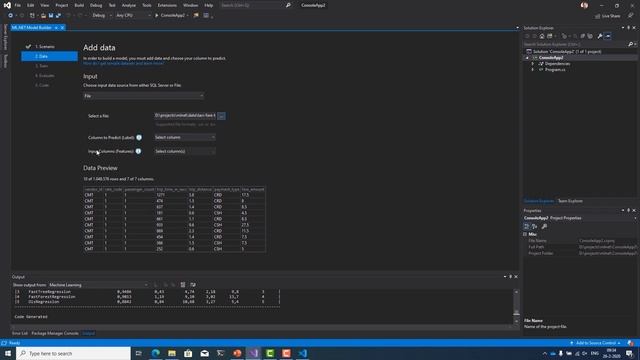Image resolution: width=640 pixels, height=360 pixels.
Task: Switch to the Team Explorer tab
Action: coord(570,201)
